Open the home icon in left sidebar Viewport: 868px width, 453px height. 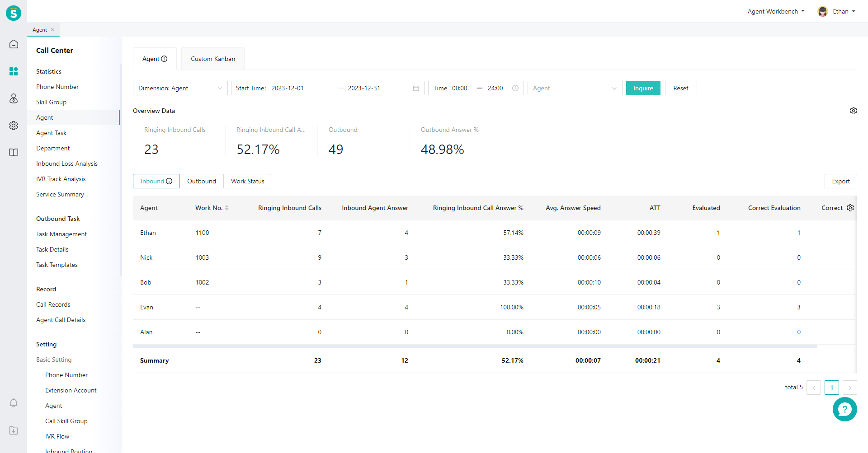[x=14, y=44]
